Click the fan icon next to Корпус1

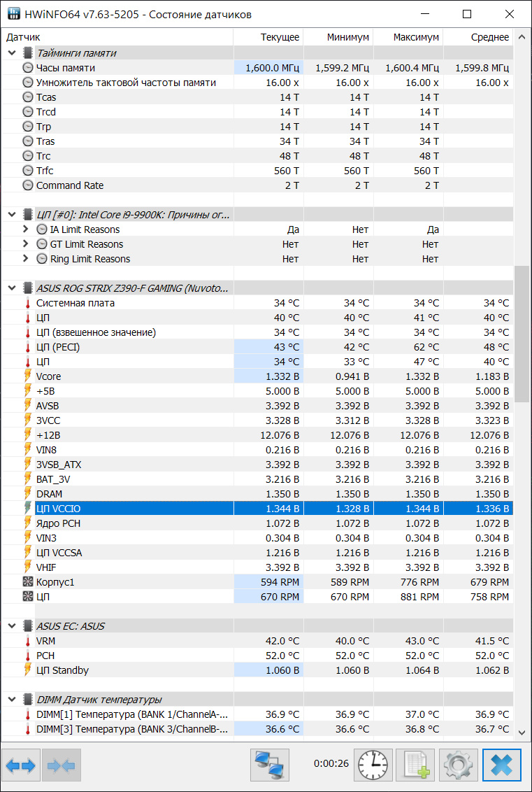(28, 582)
